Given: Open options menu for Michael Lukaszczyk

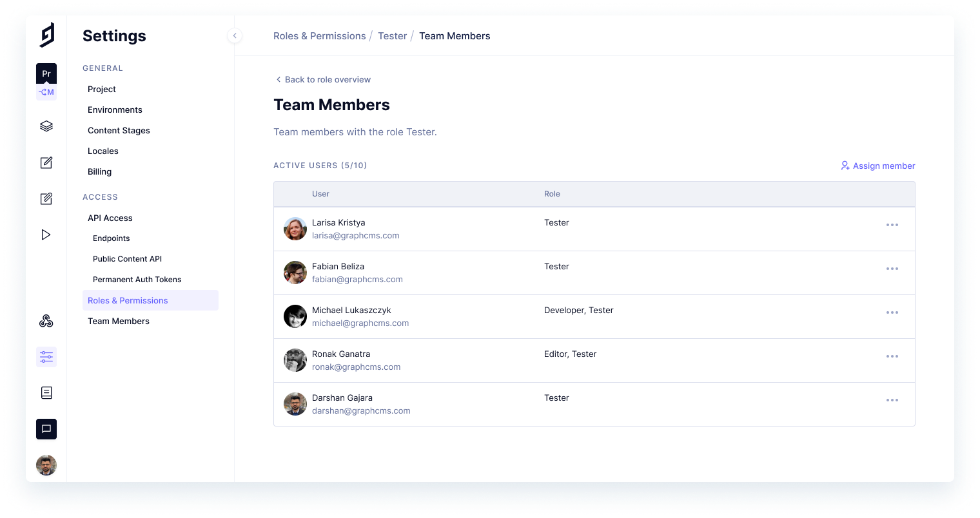Looking at the screenshot, I should (892, 312).
